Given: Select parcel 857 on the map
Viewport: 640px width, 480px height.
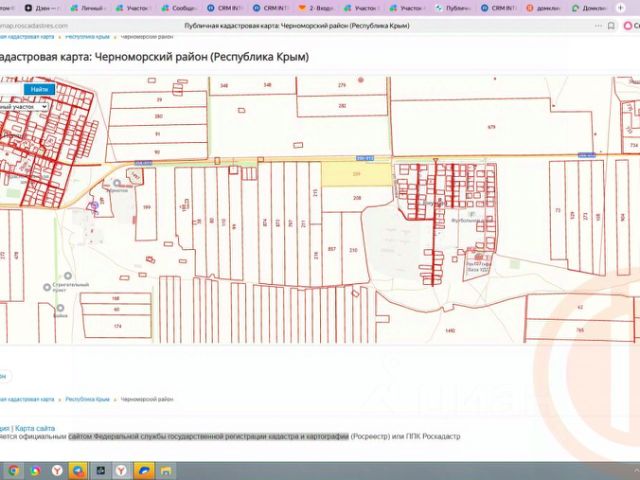Looking at the screenshot, I should 331,249.
